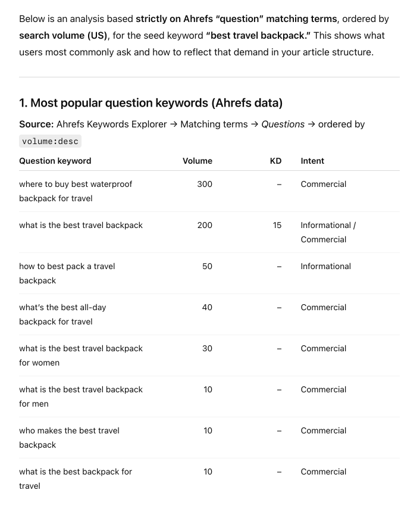Click the Question keyword column header
The image size is (420, 512).
pos(55,161)
